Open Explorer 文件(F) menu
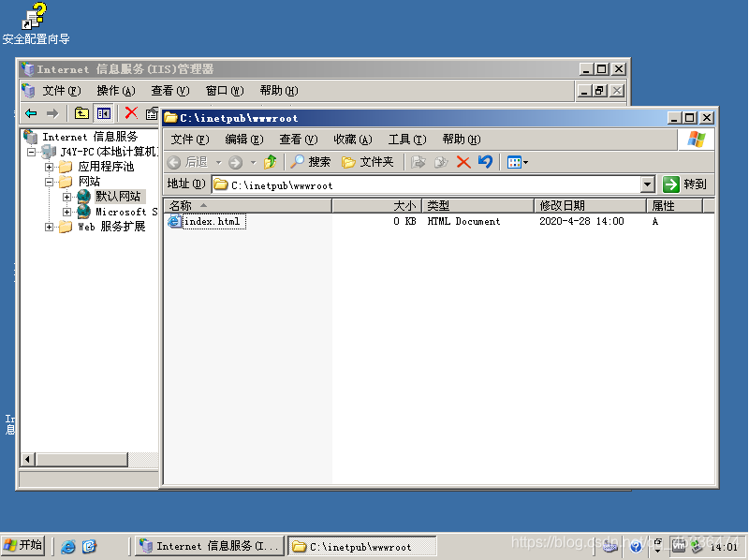Viewport: 749px width, 560px height. (190, 140)
